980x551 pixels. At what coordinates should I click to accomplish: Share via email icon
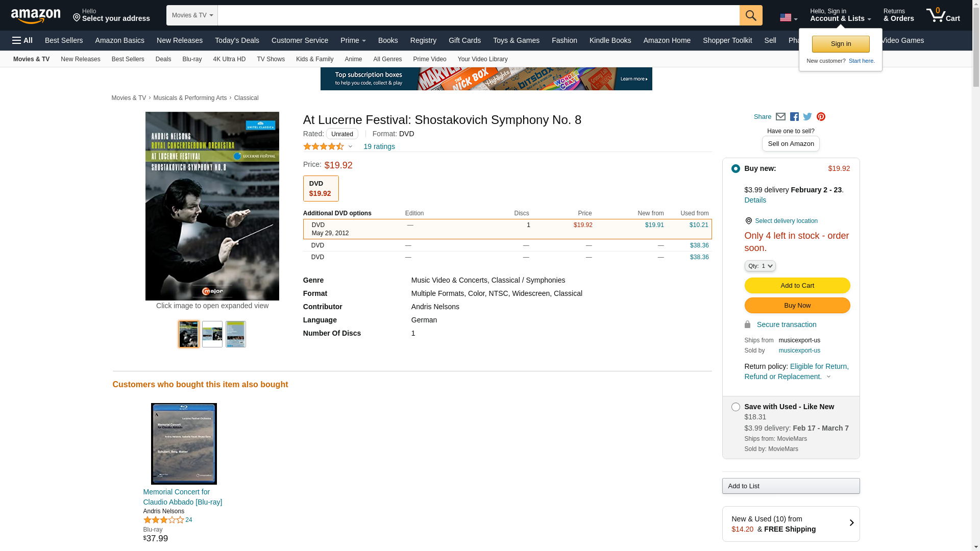(x=780, y=117)
